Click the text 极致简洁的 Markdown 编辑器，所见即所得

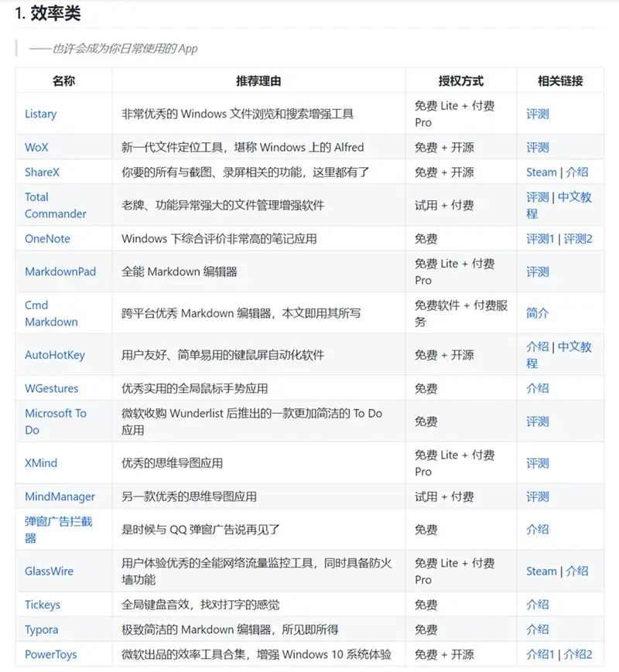click(x=230, y=629)
